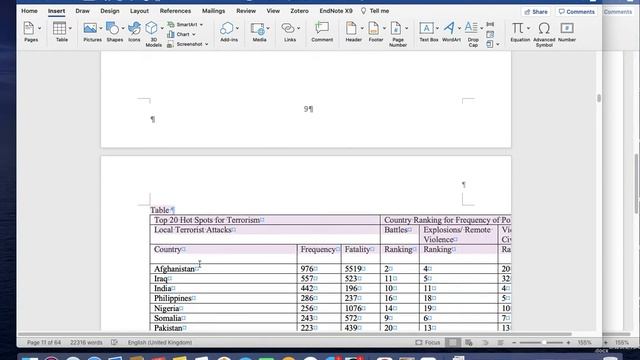Click the Header icon
The width and height of the screenshot is (640, 360).
(351, 29)
